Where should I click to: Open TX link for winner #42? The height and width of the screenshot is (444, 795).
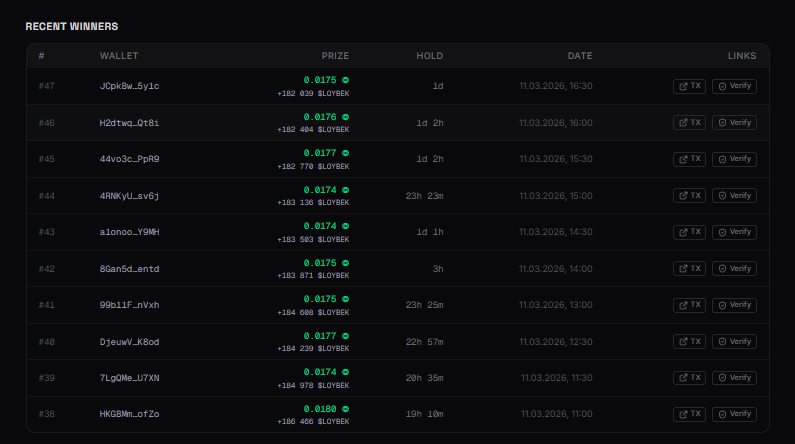pos(689,269)
